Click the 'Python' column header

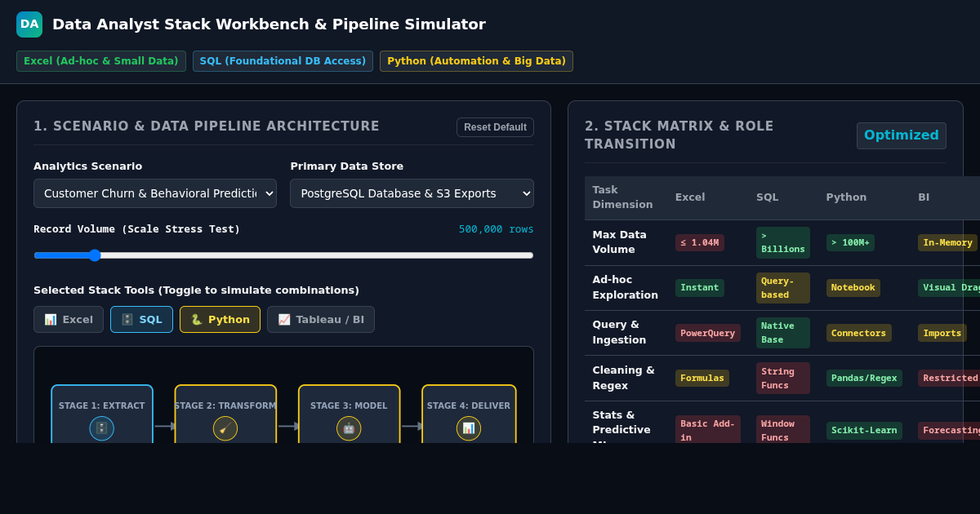click(x=844, y=197)
